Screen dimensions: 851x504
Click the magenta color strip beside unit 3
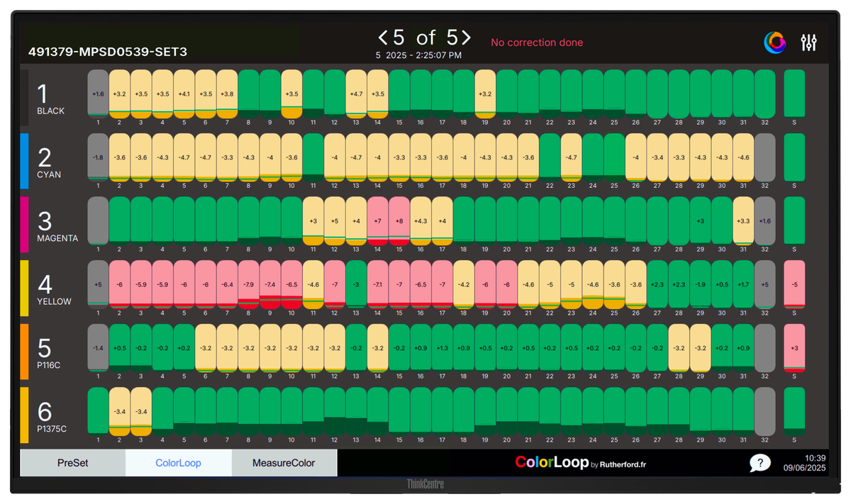(24, 225)
